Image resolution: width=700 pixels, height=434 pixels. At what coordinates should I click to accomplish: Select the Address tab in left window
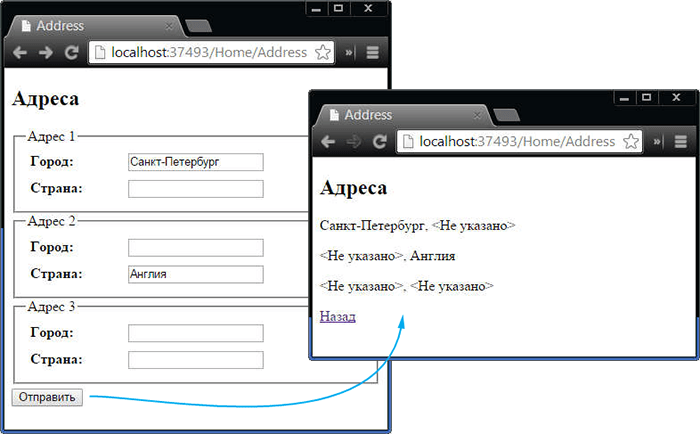(x=96, y=26)
